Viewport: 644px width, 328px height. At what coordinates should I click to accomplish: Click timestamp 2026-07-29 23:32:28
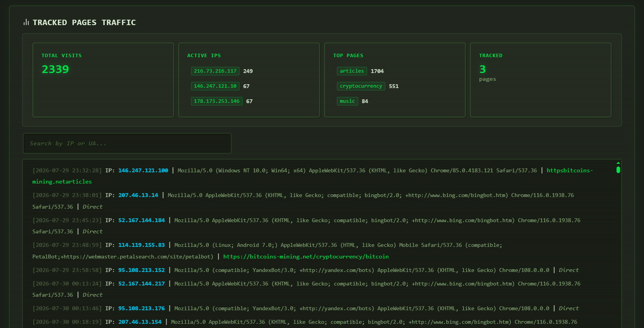(67, 170)
